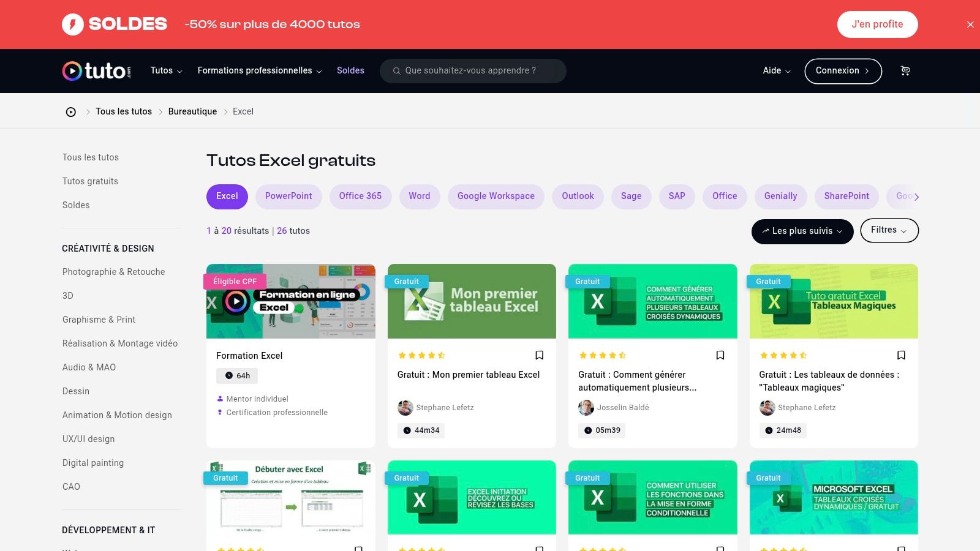Select the Excel category chip
This screenshot has height=551, width=980.
[x=227, y=197]
